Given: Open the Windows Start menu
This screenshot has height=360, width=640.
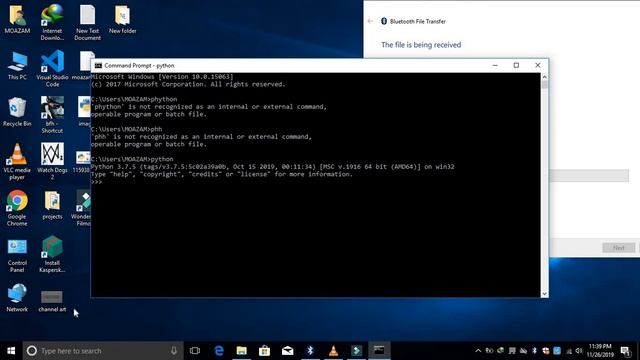Looking at the screenshot, I should coord(11,351).
